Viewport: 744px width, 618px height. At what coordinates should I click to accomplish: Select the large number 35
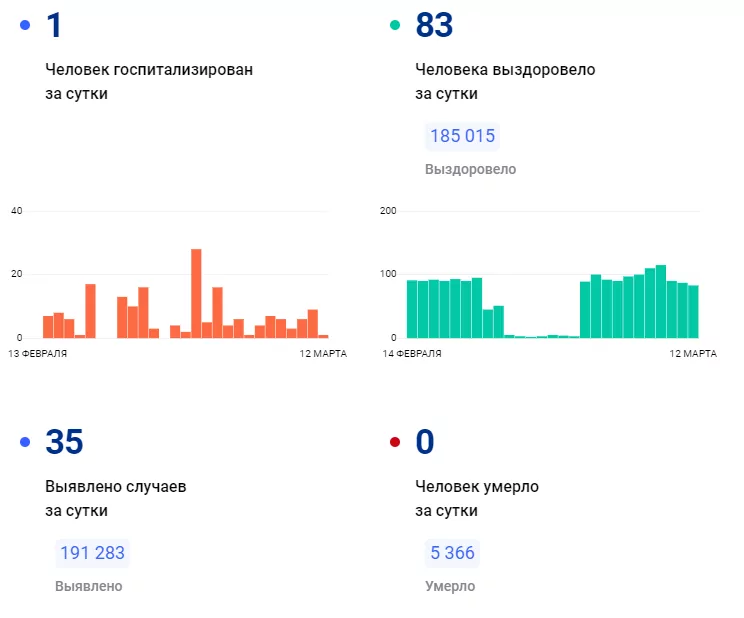pos(65,442)
